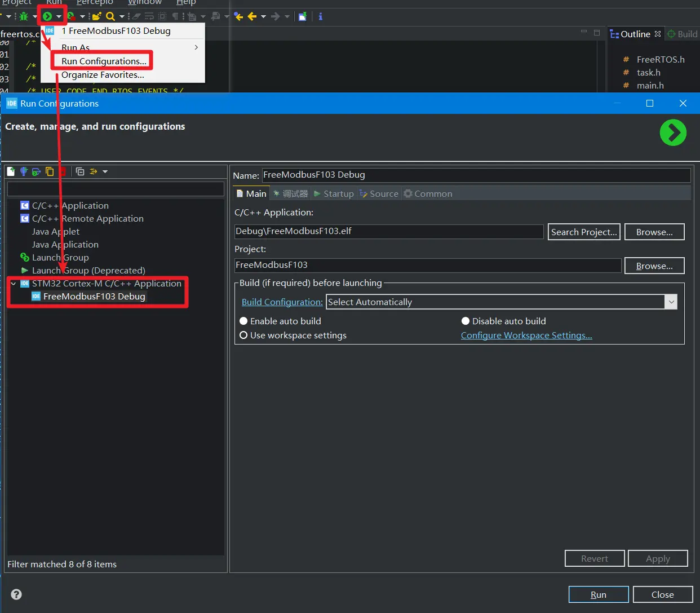Open the external tools dropdown arrow
The height and width of the screenshot is (613, 700).
82,17
